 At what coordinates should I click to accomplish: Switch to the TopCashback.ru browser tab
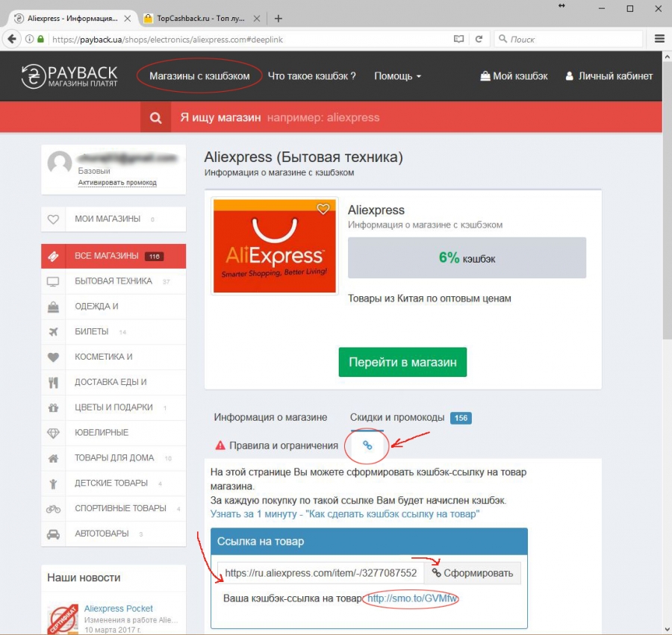click(202, 19)
